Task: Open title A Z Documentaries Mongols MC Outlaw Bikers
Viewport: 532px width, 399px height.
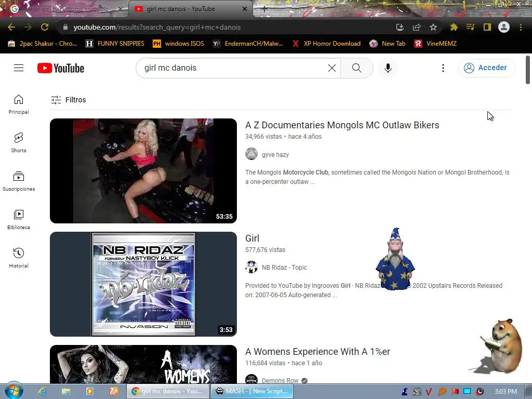Action: [342, 125]
